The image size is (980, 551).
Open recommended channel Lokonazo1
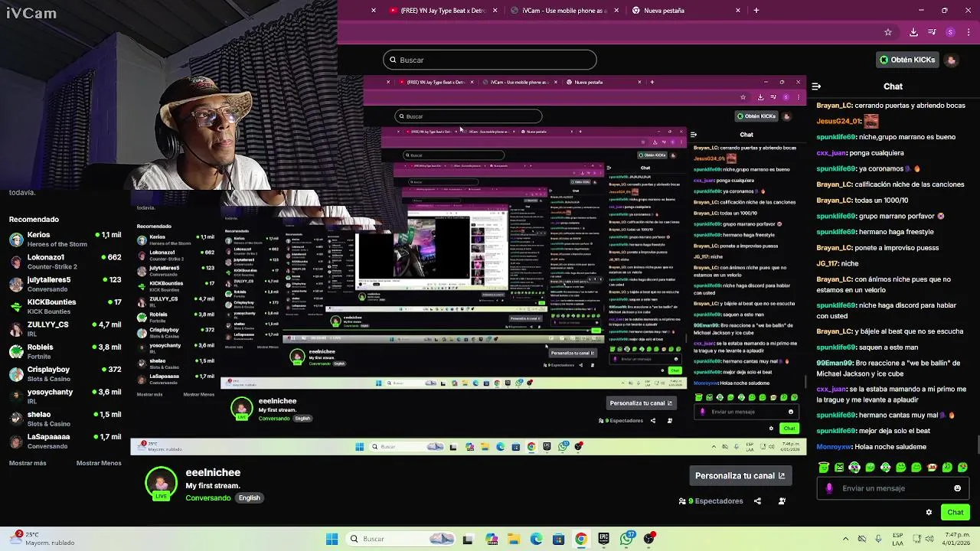coord(65,262)
